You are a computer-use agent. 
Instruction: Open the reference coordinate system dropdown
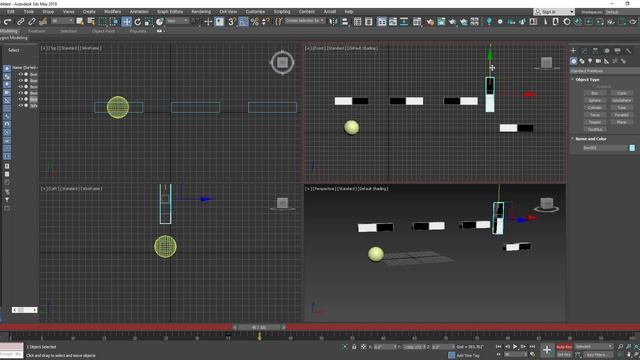coord(178,21)
